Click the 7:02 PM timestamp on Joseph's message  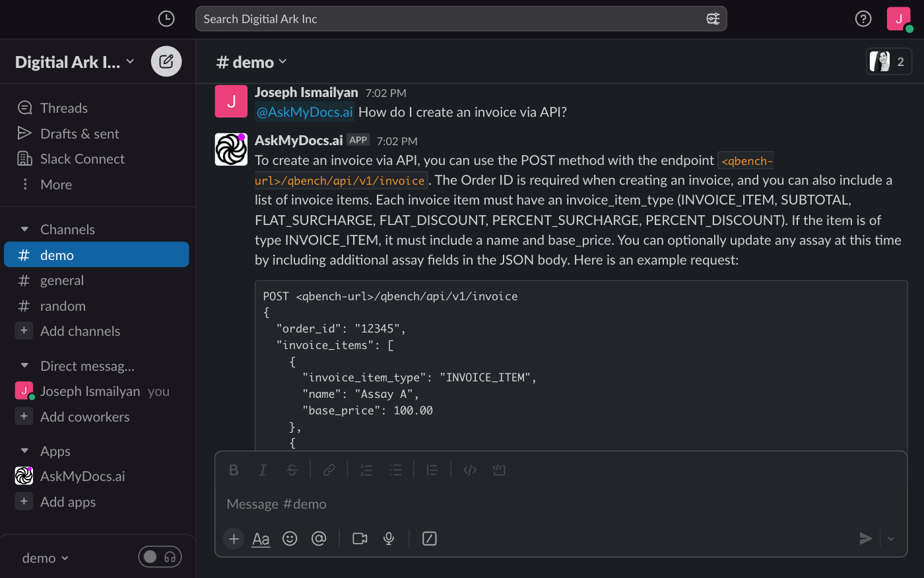click(x=385, y=93)
